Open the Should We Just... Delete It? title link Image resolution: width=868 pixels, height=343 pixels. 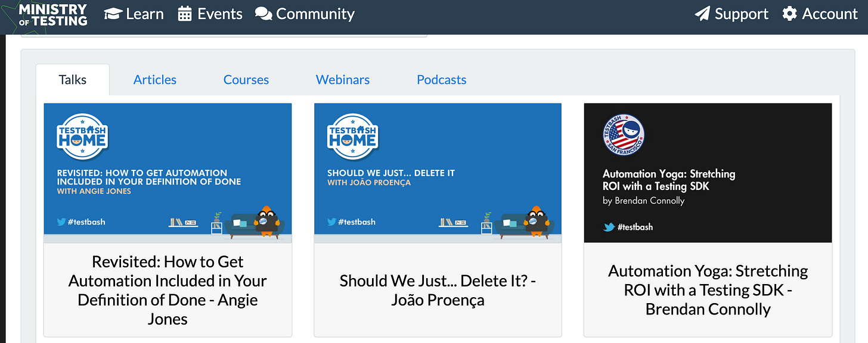(x=438, y=290)
